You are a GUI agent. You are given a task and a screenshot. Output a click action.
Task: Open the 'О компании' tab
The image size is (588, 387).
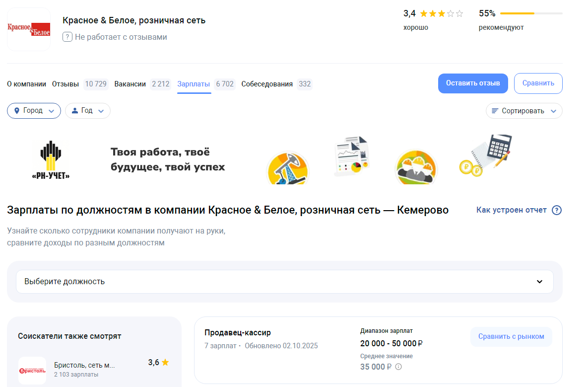(x=27, y=84)
